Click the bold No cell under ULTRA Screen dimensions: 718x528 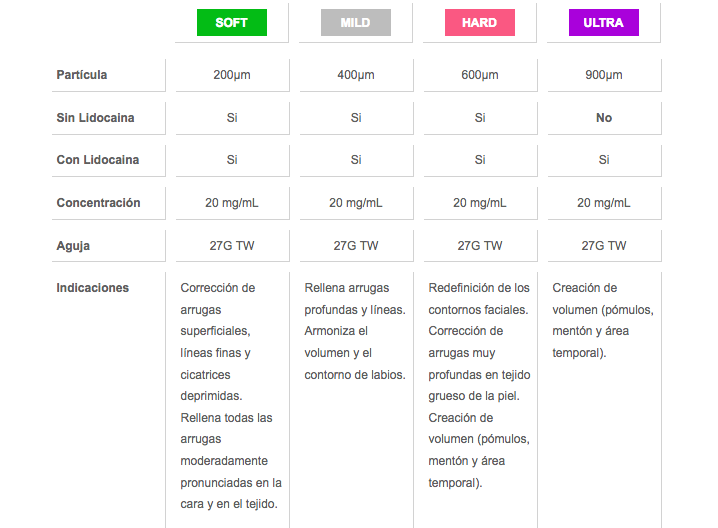tap(604, 118)
